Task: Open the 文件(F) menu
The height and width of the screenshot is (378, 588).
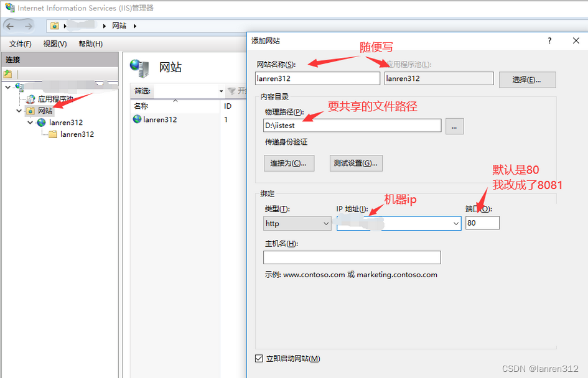Action: click(21, 44)
